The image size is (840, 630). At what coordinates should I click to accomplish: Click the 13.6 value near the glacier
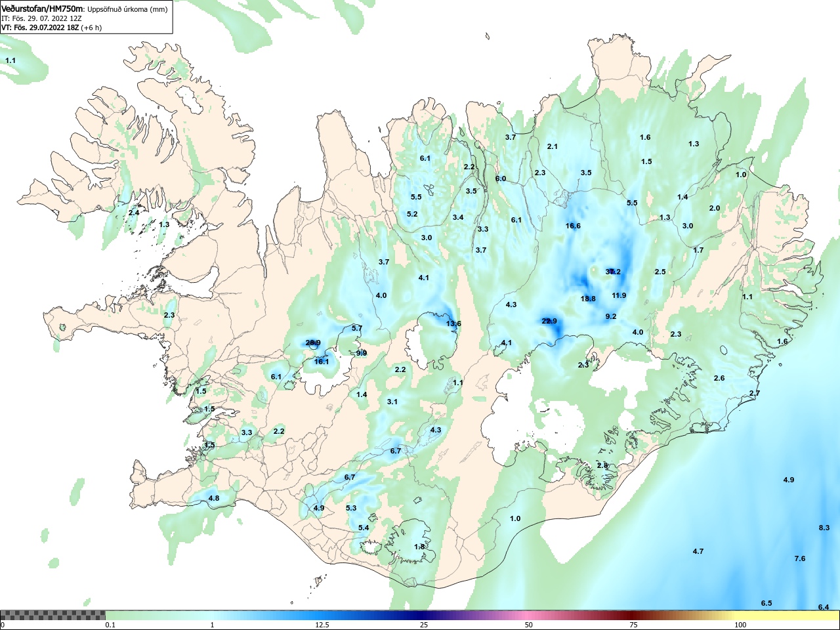click(x=453, y=324)
